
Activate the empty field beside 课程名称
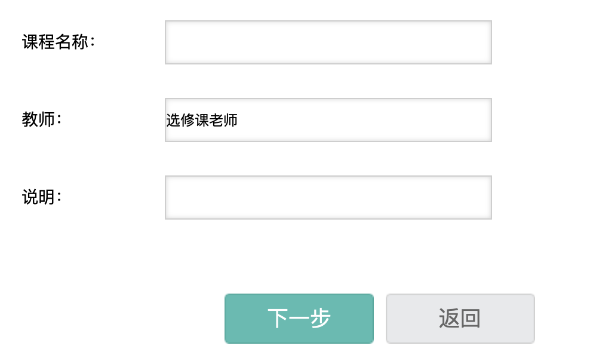point(328,42)
